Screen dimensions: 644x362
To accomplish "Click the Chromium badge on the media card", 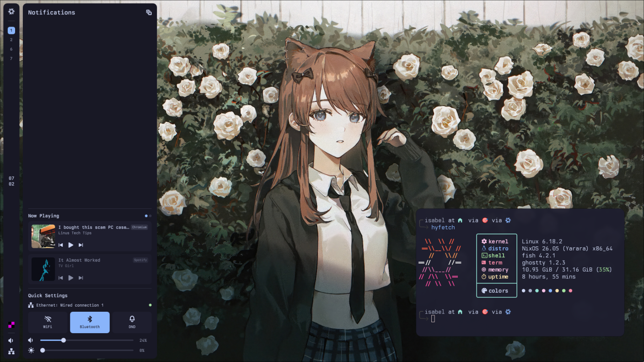I will 139,227.
